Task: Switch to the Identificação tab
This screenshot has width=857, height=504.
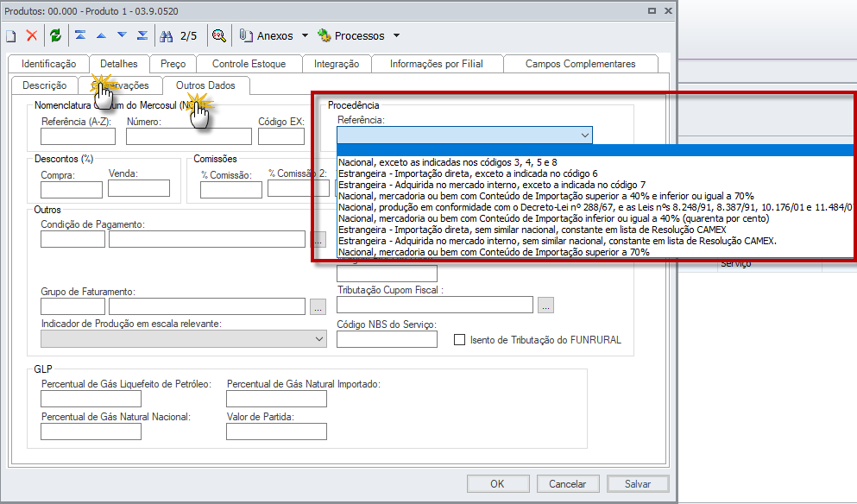Action: pyautogui.click(x=48, y=64)
